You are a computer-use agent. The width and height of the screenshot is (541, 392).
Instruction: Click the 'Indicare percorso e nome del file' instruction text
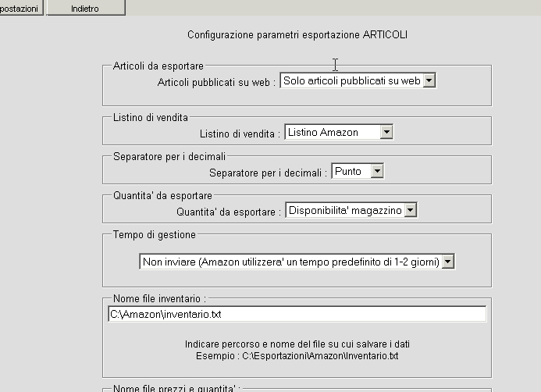(297, 344)
